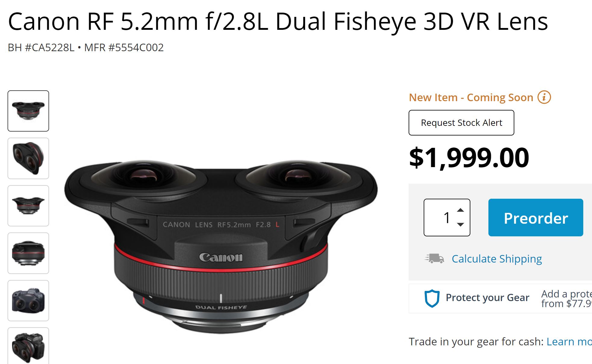Click Request Stock Alert button
The height and width of the screenshot is (364, 592).
pyautogui.click(x=461, y=123)
